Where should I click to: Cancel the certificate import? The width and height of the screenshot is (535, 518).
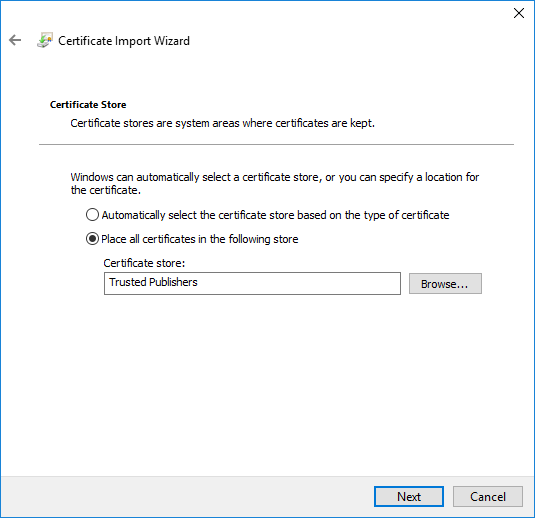(x=488, y=497)
